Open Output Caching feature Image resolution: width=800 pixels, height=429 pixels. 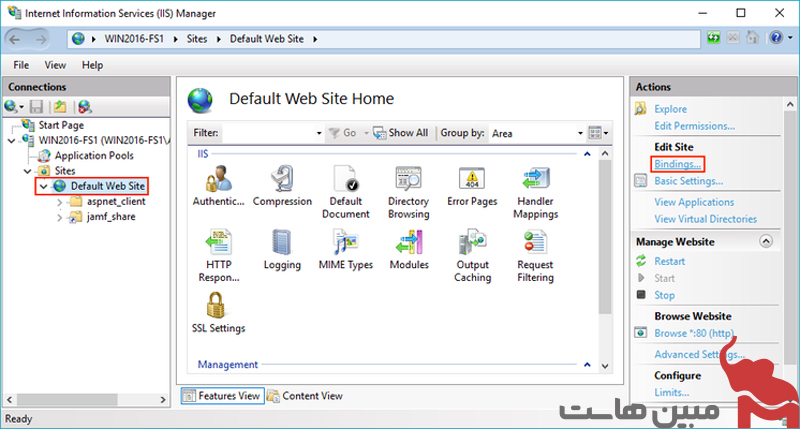click(x=472, y=255)
